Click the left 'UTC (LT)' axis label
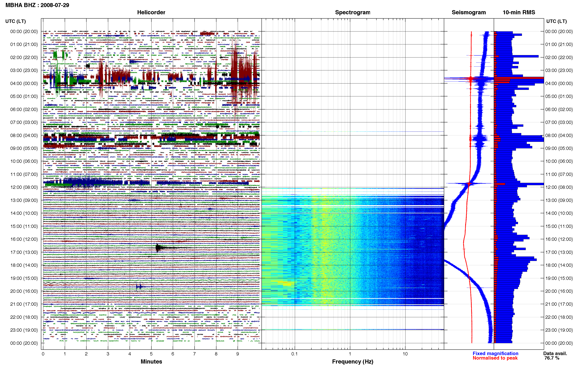This screenshot has width=588, height=368. 15,21
